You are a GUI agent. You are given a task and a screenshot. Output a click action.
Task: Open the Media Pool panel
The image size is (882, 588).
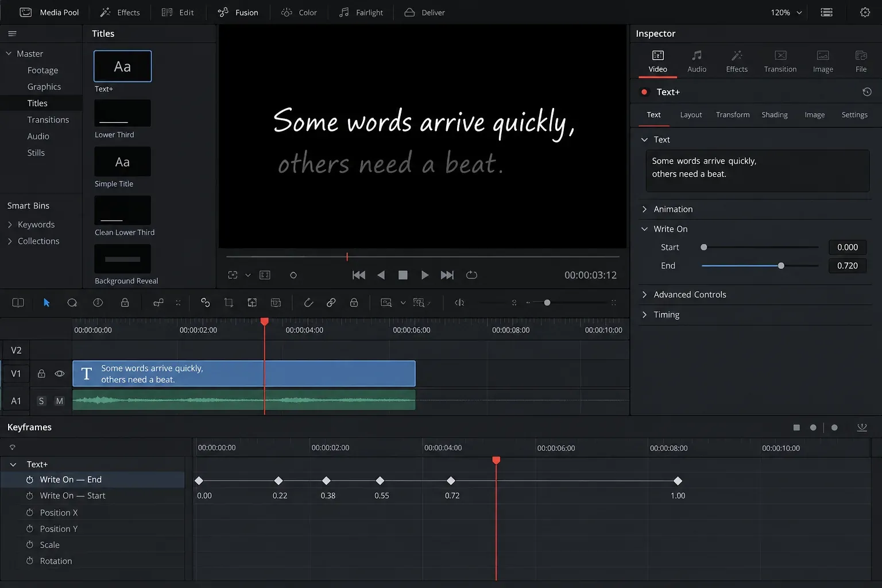tap(49, 12)
